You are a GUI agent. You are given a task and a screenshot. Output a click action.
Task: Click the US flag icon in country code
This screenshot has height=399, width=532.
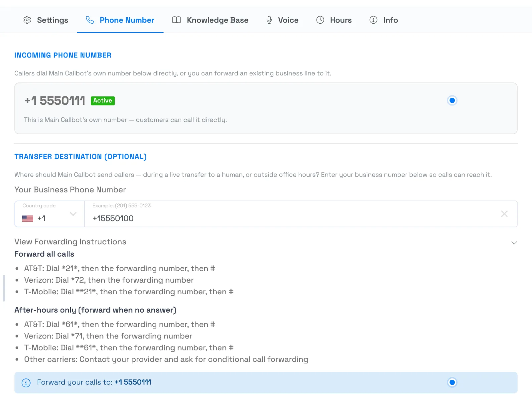coord(28,218)
